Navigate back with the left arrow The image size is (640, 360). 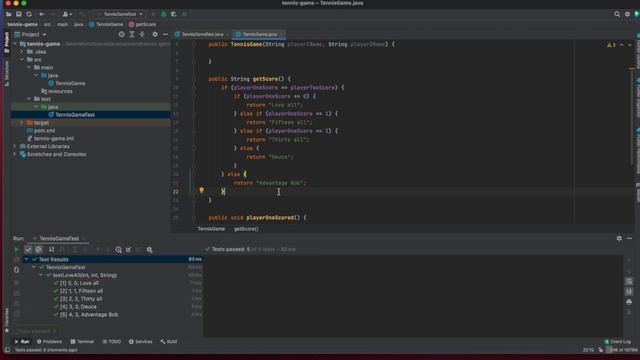tap(42, 14)
